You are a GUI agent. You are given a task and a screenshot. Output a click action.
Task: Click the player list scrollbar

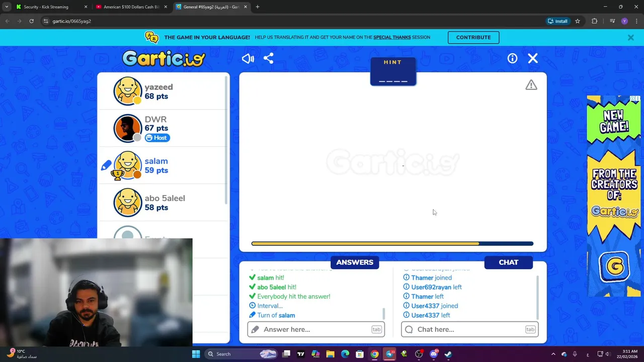click(x=226, y=141)
